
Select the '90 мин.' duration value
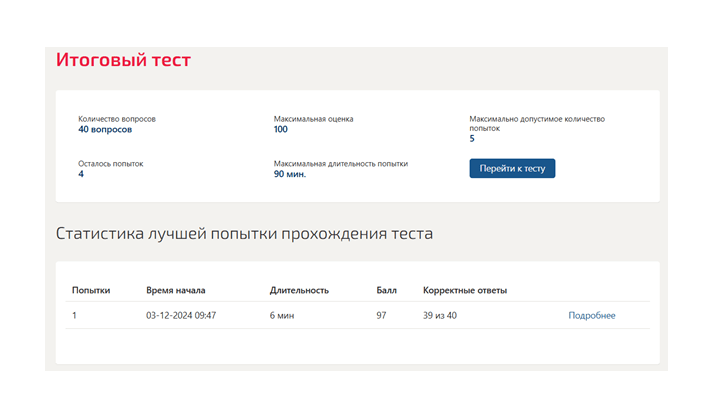coord(290,174)
